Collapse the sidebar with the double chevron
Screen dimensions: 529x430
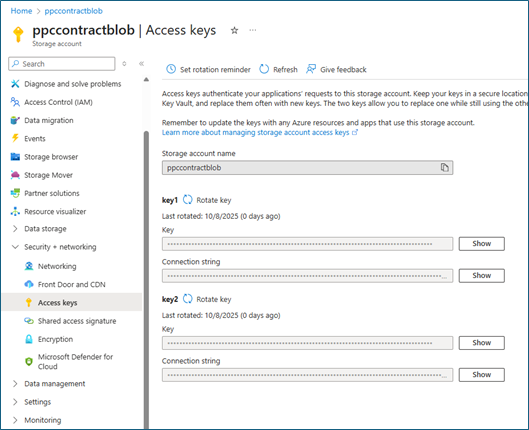[141, 64]
